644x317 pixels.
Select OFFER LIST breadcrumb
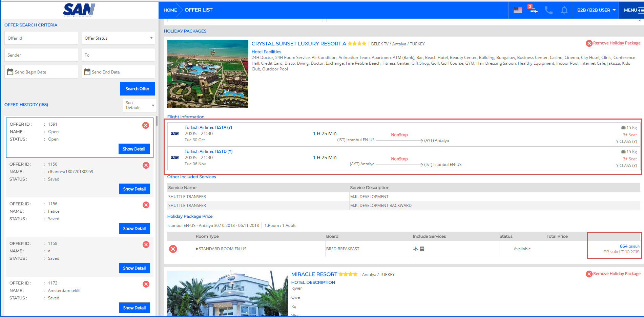pyautogui.click(x=199, y=10)
